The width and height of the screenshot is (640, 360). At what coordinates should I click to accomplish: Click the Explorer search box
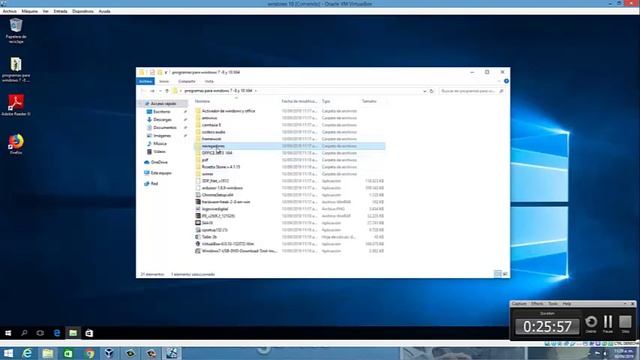(x=471, y=91)
